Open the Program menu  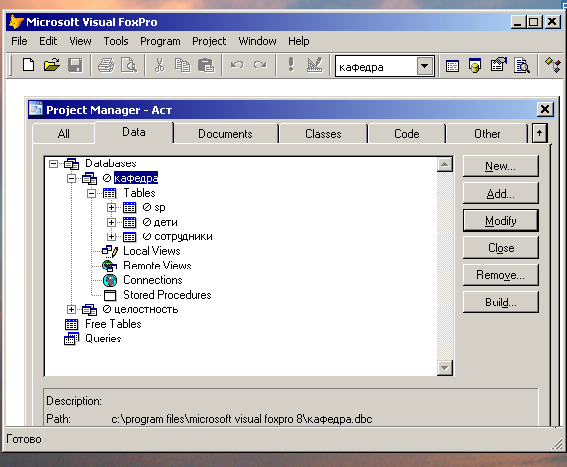pos(160,41)
